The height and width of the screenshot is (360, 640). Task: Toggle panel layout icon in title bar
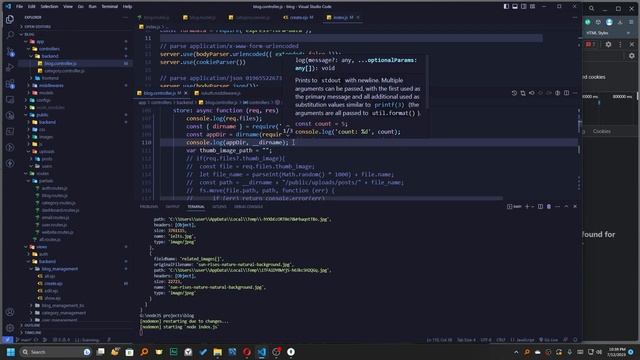point(515,7)
